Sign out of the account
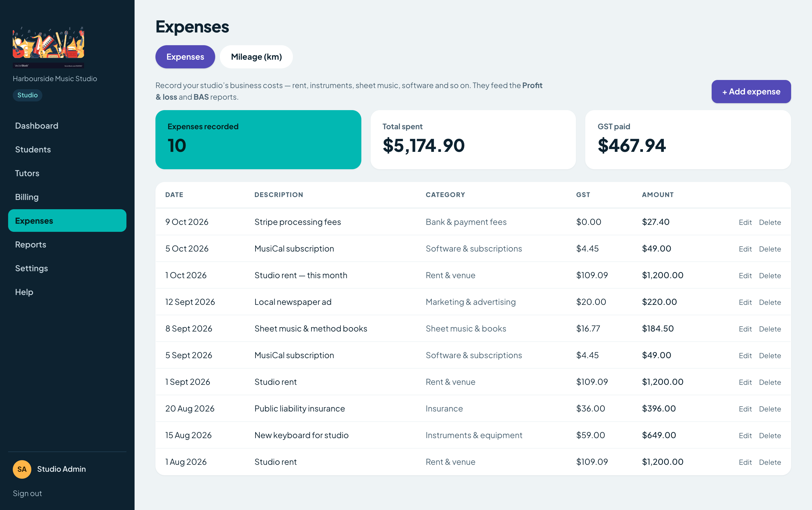The width and height of the screenshot is (812, 510). point(27,493)
